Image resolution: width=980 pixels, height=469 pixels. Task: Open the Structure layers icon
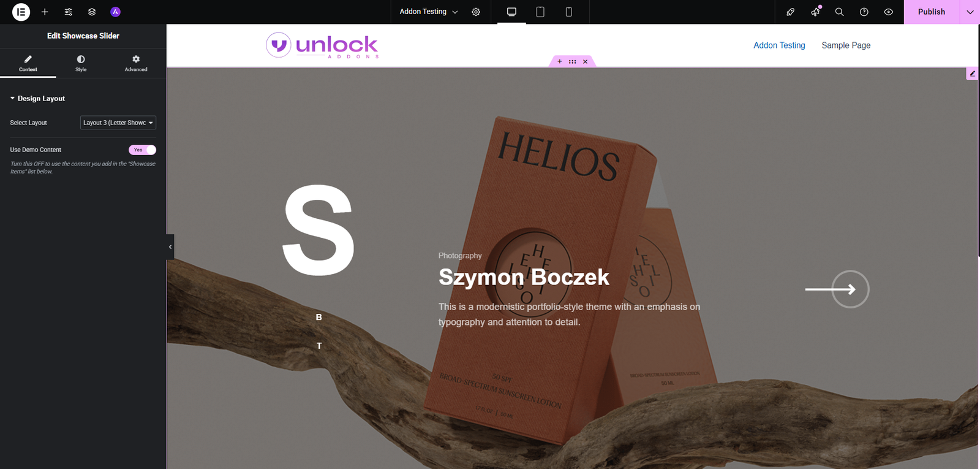[x=92, y=12]
